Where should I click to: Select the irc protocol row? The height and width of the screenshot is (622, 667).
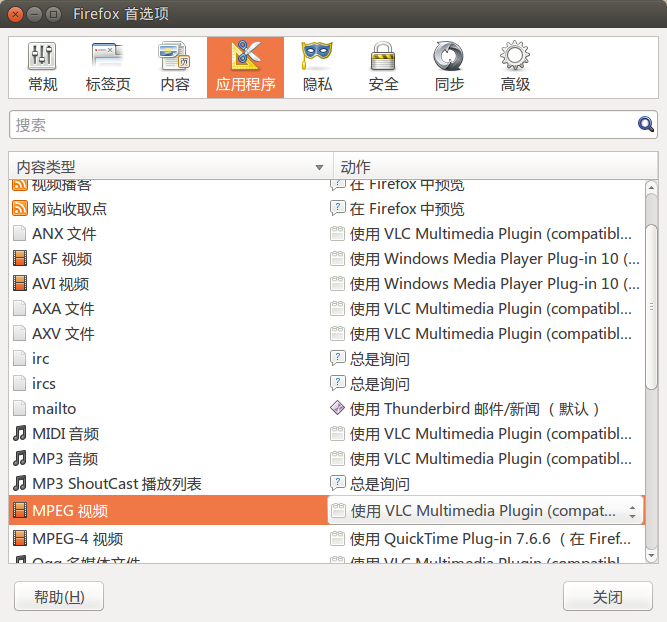(x=327, y=359)
